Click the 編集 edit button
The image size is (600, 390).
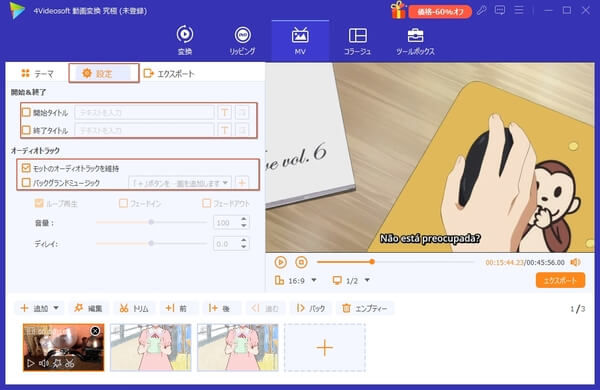[x=89, y=308]
